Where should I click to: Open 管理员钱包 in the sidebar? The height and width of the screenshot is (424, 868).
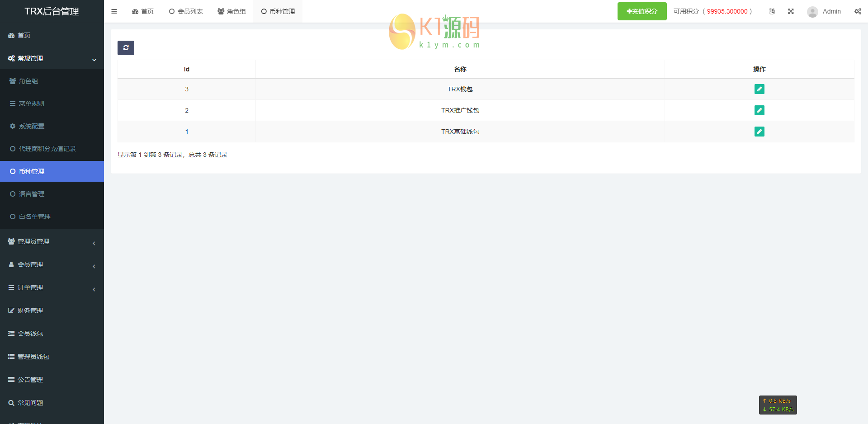pyautogui.click(x=52, y=357)
